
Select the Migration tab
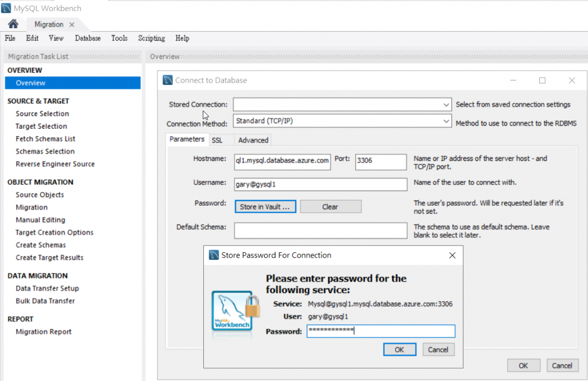(49, 24)
